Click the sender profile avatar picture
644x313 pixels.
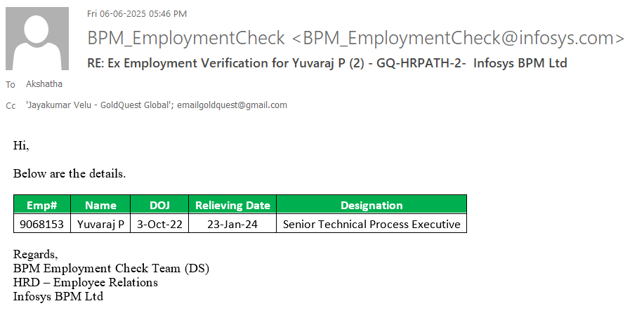37,39
